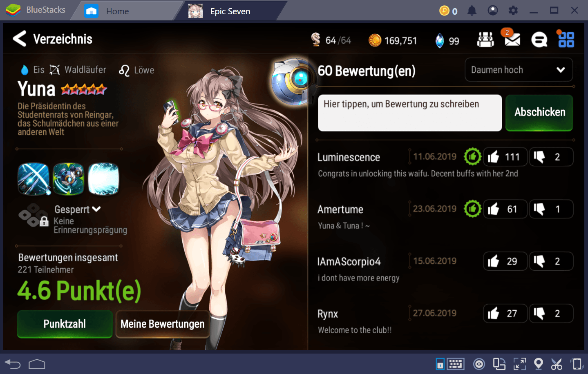
Task: Tap the skystone crystal icon
Action: (439, 40)
